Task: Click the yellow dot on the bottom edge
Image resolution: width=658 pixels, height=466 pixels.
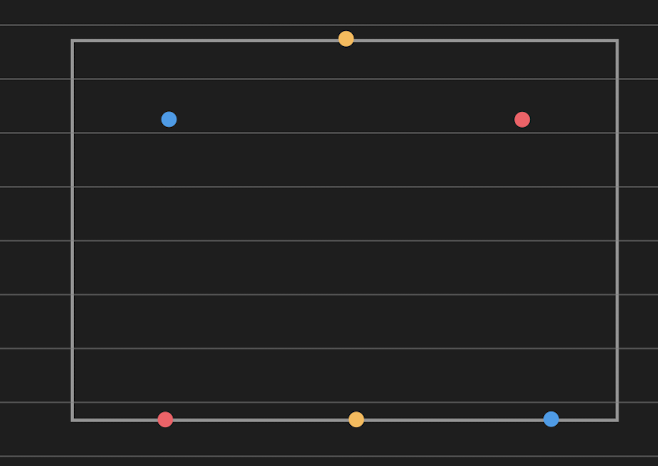Action: [x=356, y=419]
